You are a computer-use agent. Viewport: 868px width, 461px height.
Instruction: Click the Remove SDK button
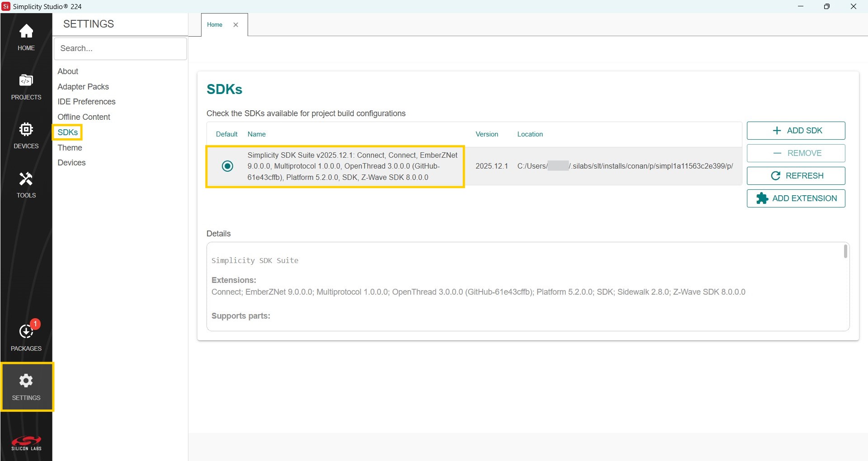coord(796,153)
